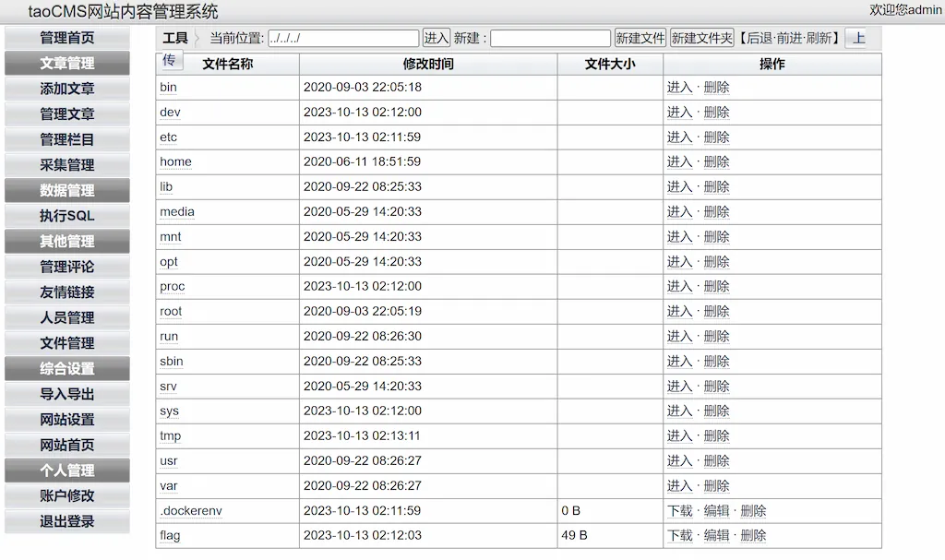Select 数据管理 in the sidebar
This screenshot has height=560, width=945.
(66, 191)
